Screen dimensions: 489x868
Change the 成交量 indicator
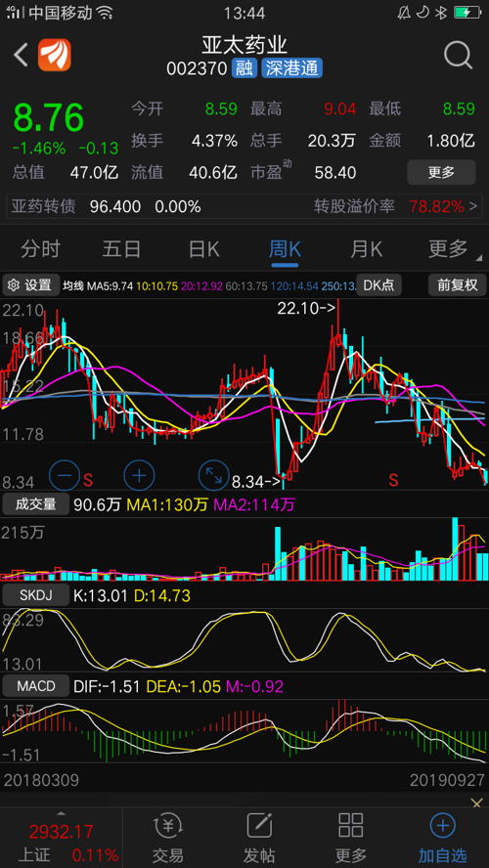[x=36, y=504]
